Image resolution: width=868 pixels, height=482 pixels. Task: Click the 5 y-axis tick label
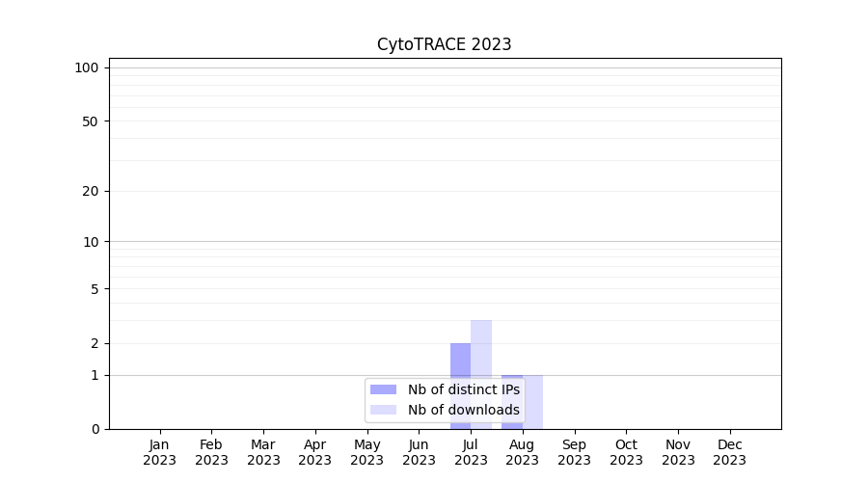point(94,288)
